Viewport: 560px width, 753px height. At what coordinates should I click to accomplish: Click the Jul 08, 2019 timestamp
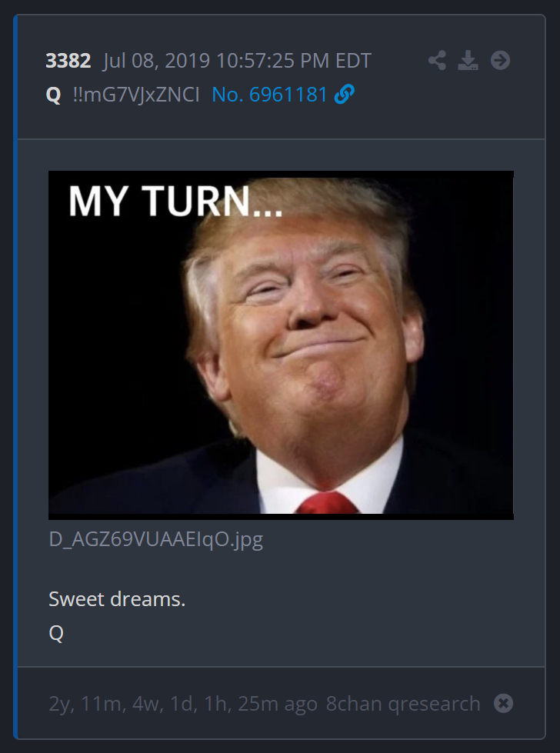pos(237,61)
